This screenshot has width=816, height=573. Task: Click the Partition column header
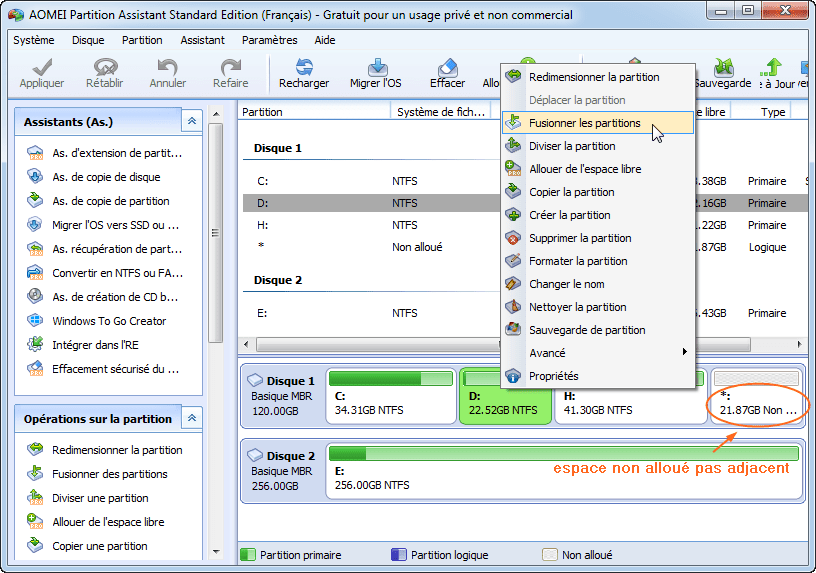pos(314,112)
